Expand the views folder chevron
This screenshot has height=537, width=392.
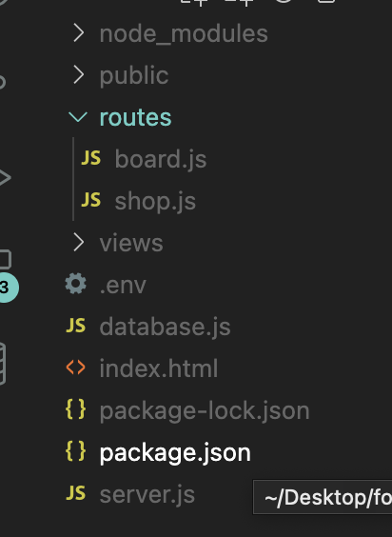(79, 243)
